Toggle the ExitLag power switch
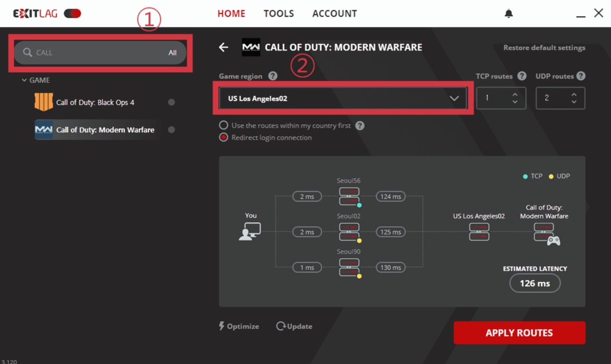 (x=73, y=14)
